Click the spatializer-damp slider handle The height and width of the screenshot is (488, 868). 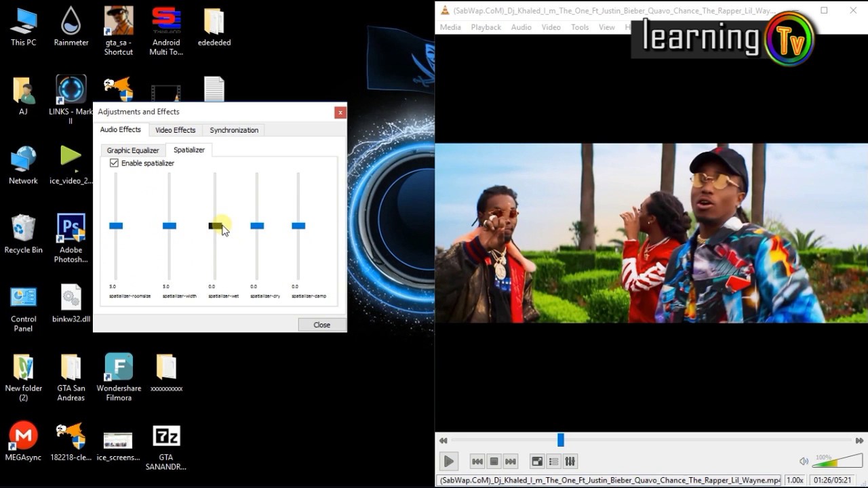pos(298,226)
